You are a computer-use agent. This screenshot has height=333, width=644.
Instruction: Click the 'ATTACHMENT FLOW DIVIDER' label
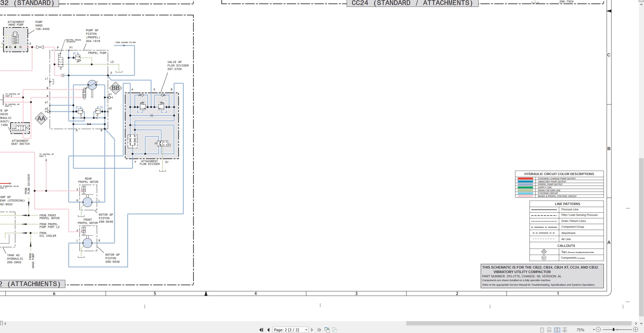coord(150,163)
